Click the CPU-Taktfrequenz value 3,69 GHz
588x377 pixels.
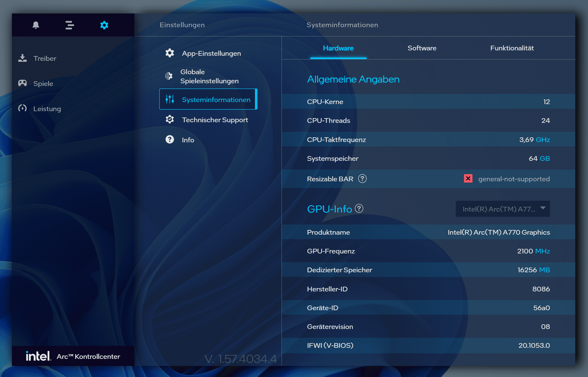(x=534, y=140)
